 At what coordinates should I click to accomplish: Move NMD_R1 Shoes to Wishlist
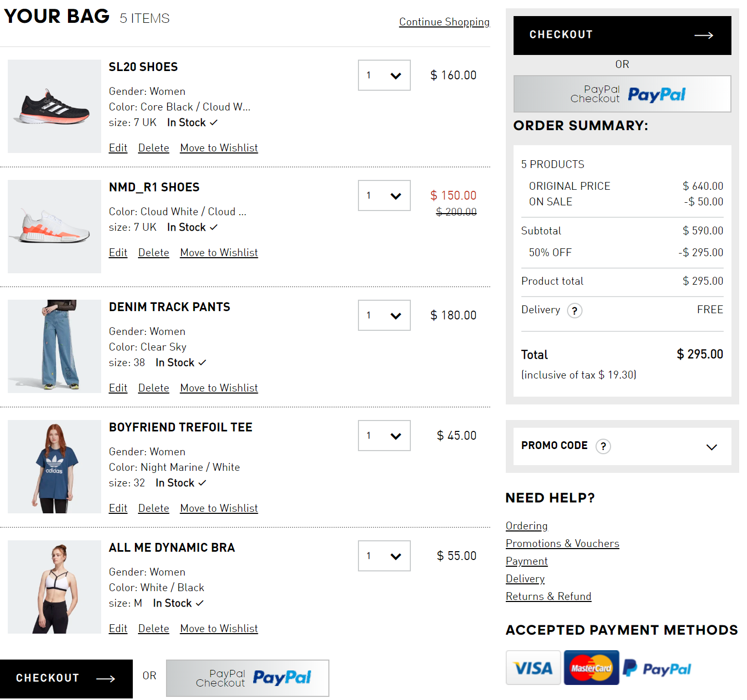click(x=219, y=253)
